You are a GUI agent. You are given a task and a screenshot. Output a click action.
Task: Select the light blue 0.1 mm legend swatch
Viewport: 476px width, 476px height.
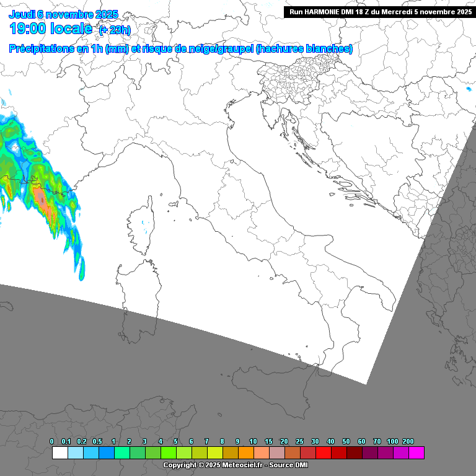76,453
